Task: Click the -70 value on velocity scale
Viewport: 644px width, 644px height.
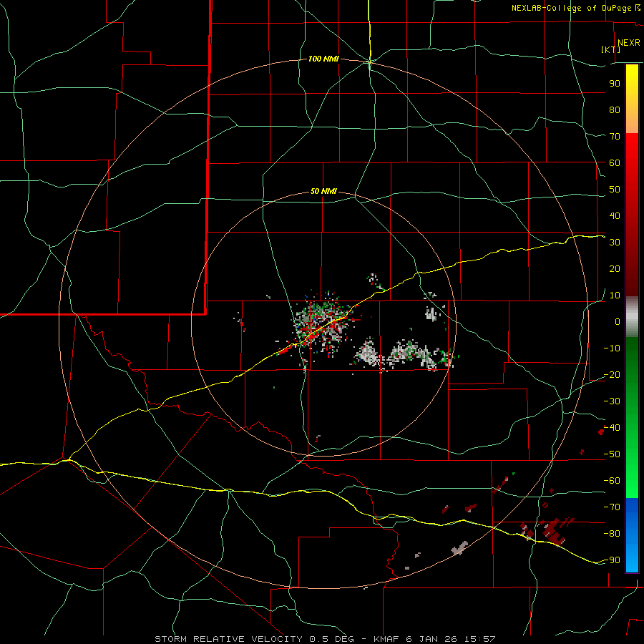Action: pos(612,507)
